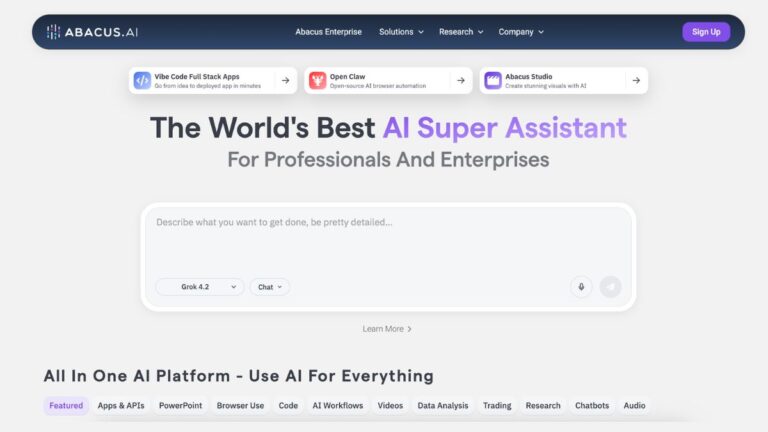768x432 pixels.
Task: Follow the Learn More link
Action: [387, 329]
